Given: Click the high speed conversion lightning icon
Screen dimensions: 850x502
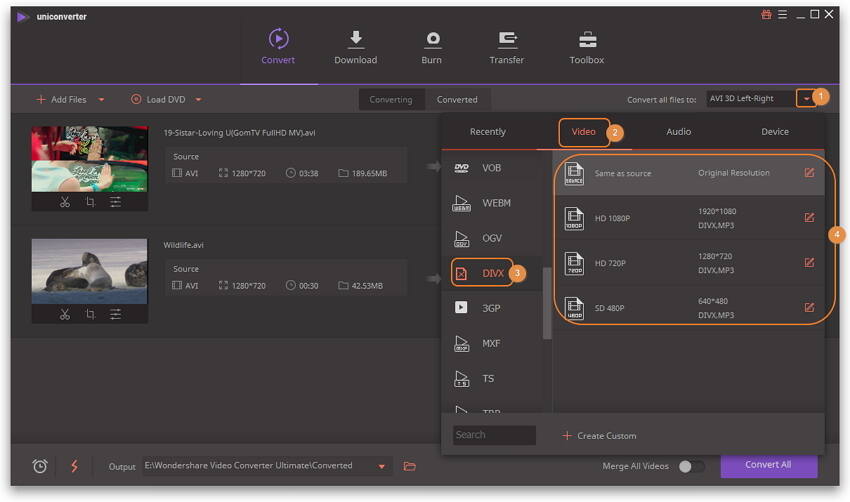Looking at the screenshot, I should (x=74, y=466).
